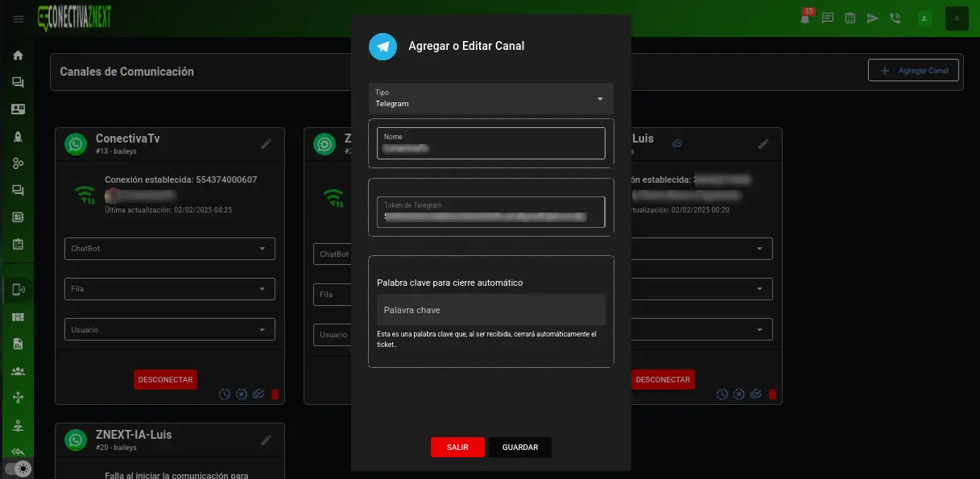Toggle the dark mode switch at bottom-left
The image size is (980, 479).
tap(18, 468)
